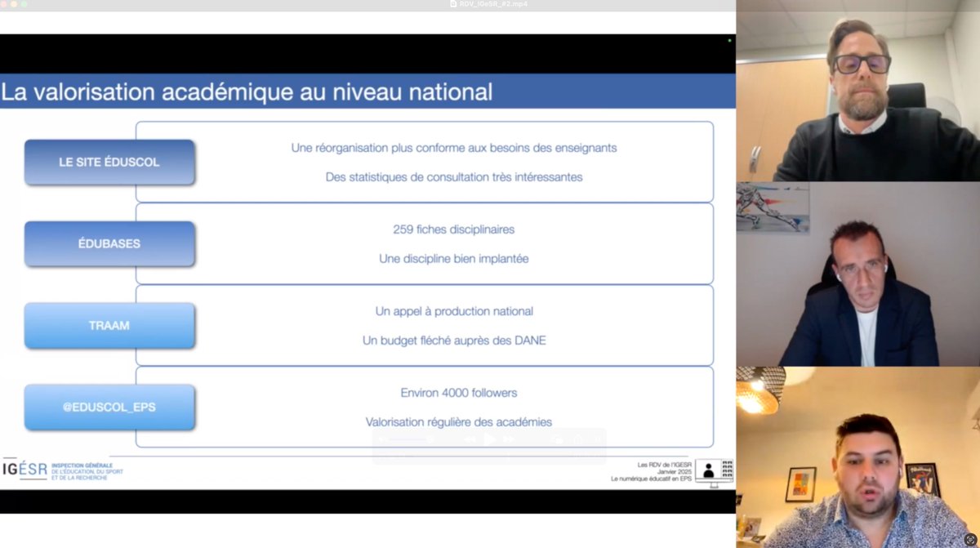Click the document icon beside the RDV_IGeSR_#2.mp4 title
Image resolution: width=980 pixels, height=548 pixels.
click(453, 4)
